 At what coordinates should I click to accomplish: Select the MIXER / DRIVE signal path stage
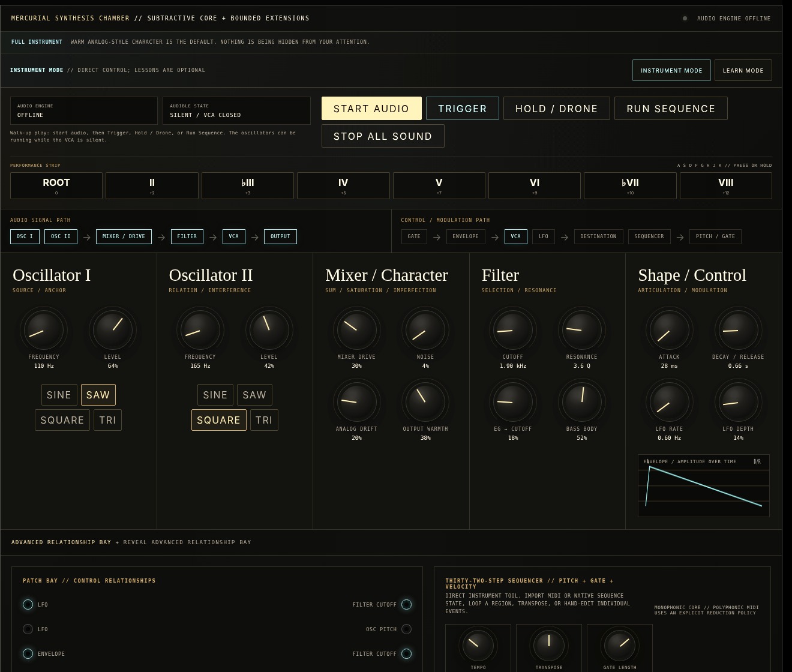tap(124, 236)
